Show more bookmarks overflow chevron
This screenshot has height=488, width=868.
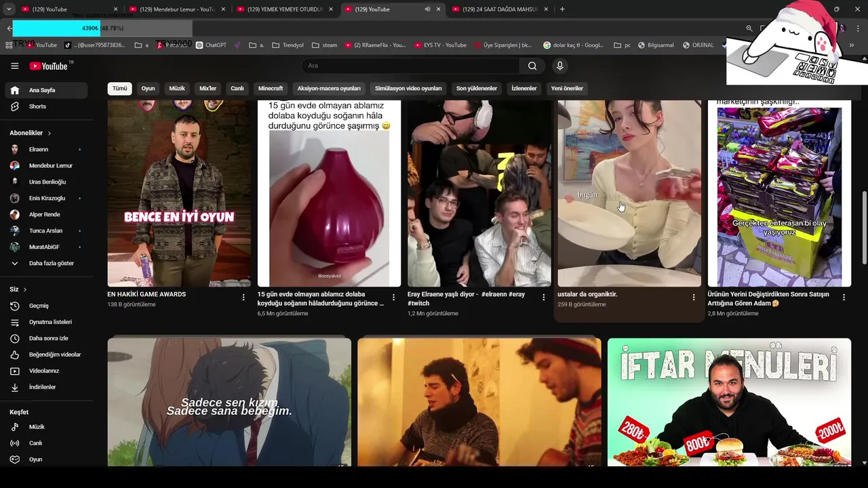[852, 45]
